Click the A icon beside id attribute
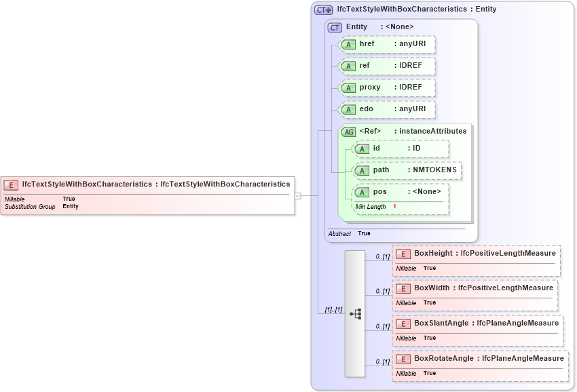This screenshot has height=392, width=577. (x=362, y=149)
